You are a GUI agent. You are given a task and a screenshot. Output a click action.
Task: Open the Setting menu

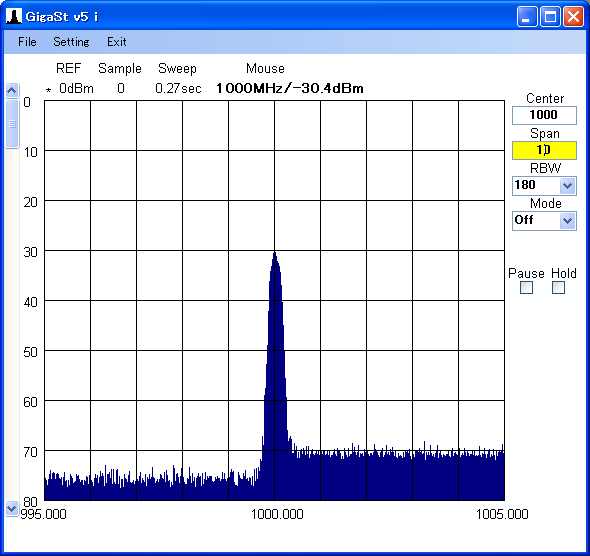coord(71,42)
